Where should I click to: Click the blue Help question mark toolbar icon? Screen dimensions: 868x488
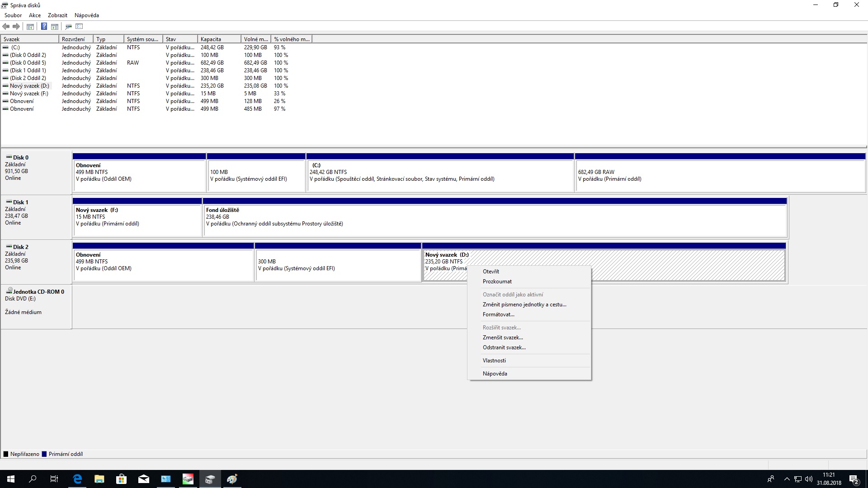[44, 26]
